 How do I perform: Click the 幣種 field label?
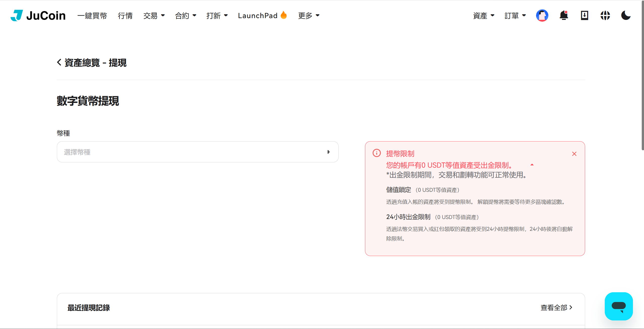point(63,133)
